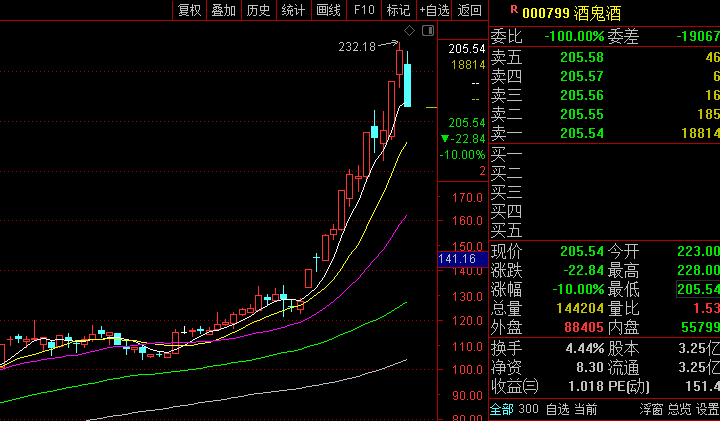Select the 全部 tab at bottom
The image size is (720, 421).
click(501, 409)
